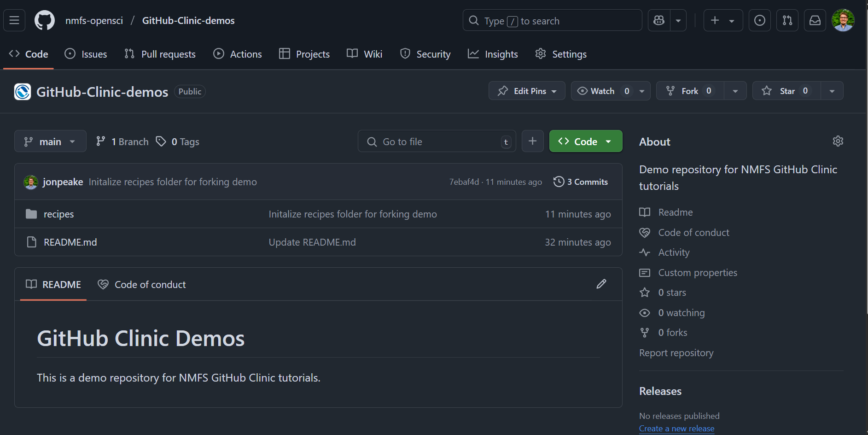View the 0 stars link

pos(663,293)
